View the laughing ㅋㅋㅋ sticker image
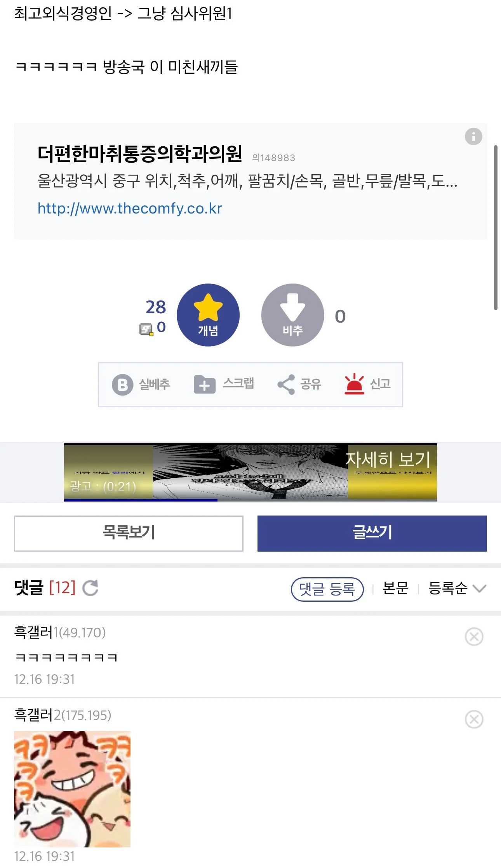 pos(72,789)
